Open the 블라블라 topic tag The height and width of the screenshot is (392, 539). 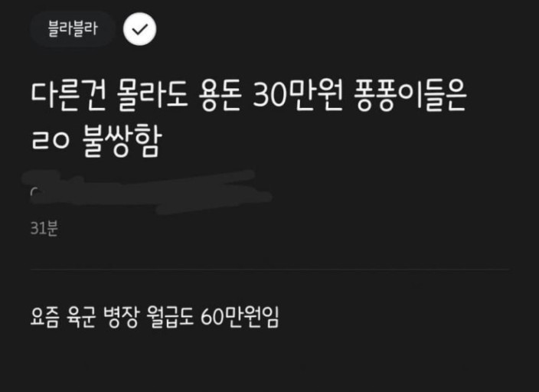coord(73,28)
